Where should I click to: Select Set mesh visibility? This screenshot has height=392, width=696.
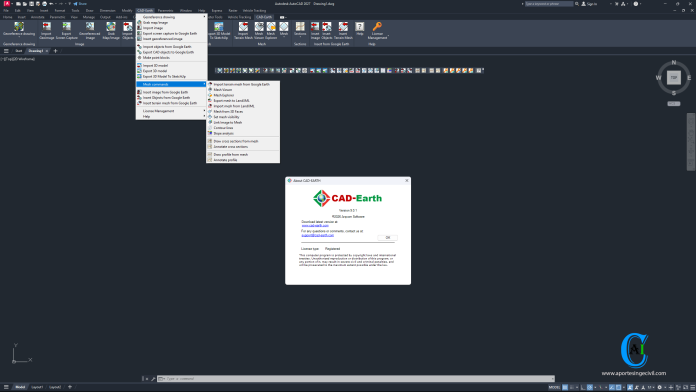(x=243, y=117)
